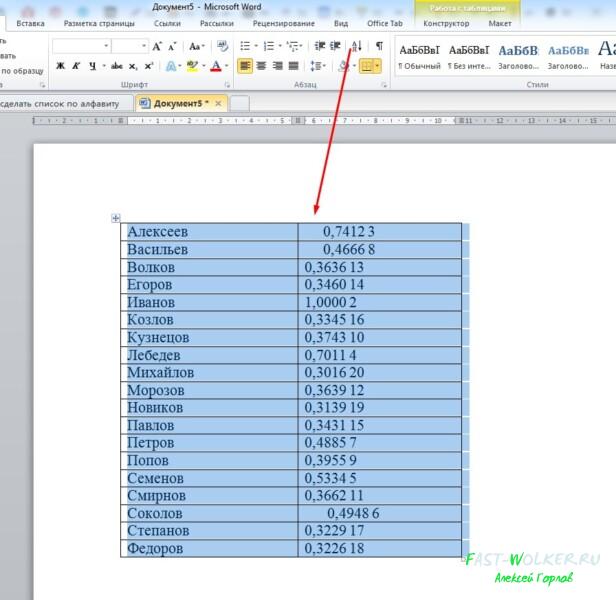616x600 pixels.
Task: Align text left
Action: pyautogui.click(x=245, y=66)
